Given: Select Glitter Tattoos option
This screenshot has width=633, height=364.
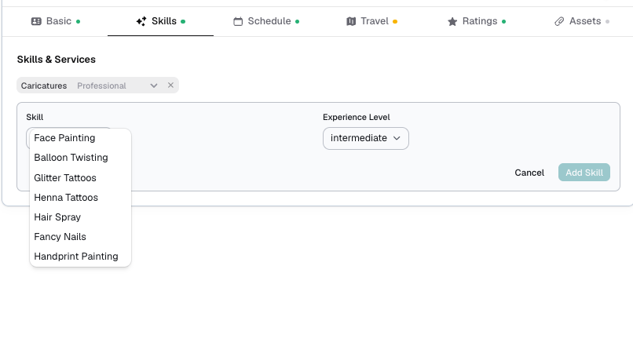Looking at the screenshot, I should [x=80, y=178].
